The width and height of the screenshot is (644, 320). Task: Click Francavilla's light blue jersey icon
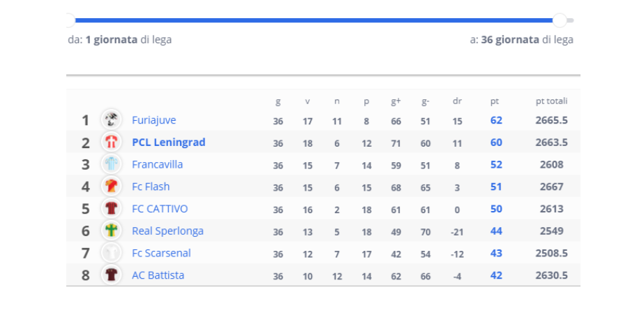[111, 164]
